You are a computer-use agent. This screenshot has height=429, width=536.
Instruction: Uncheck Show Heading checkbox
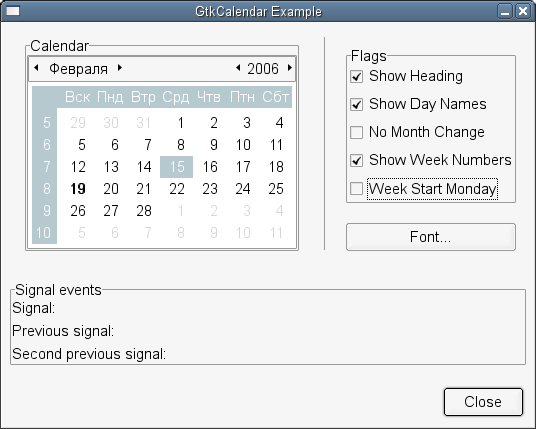[x=357, y=76]
